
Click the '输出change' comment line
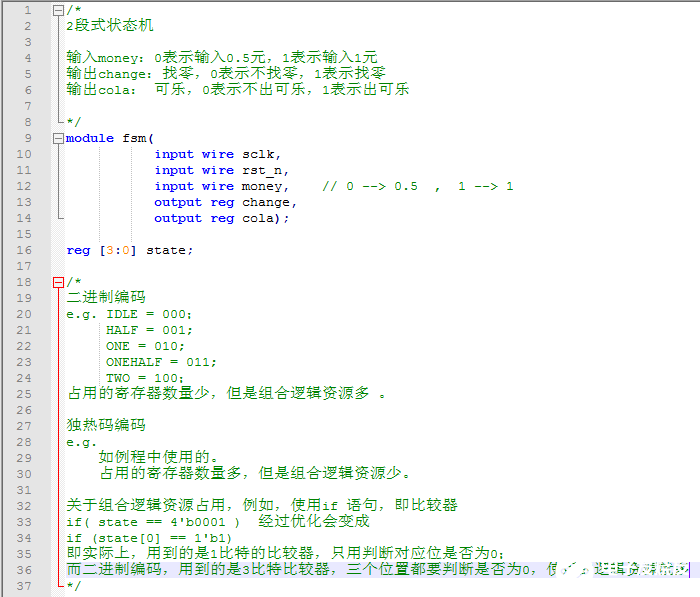tap(226, 74)
